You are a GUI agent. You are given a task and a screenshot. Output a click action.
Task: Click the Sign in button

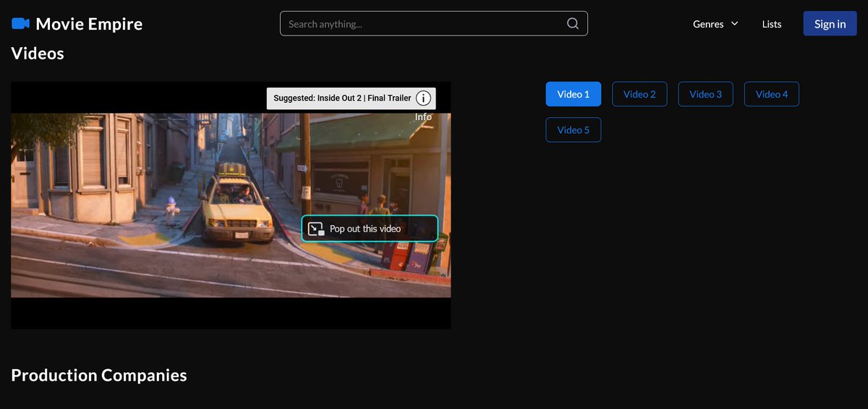point(830,24)
